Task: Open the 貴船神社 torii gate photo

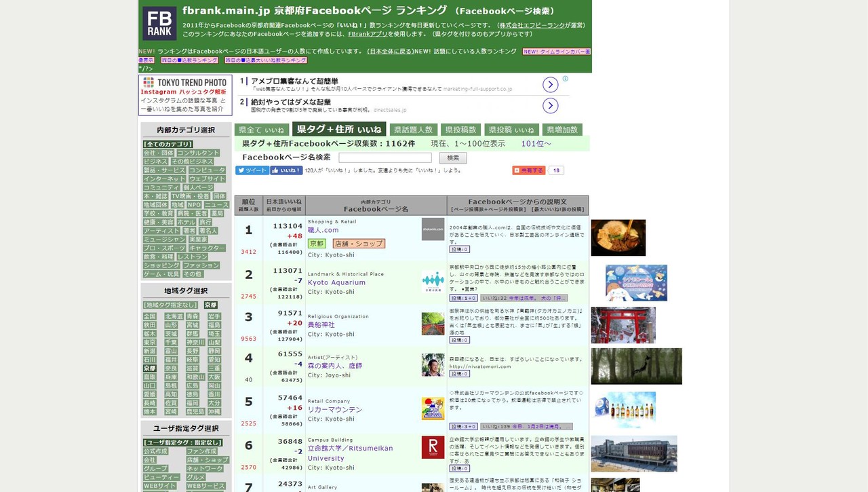Action: [x=623, y=325]
